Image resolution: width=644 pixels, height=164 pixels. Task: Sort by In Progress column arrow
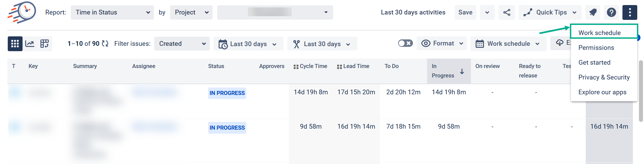[x=462, y=71]
